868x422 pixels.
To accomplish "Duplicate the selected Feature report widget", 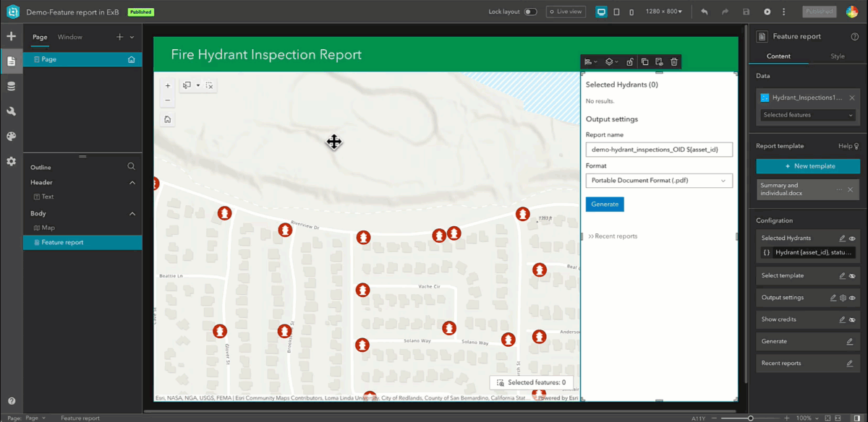I will (644, 62).
